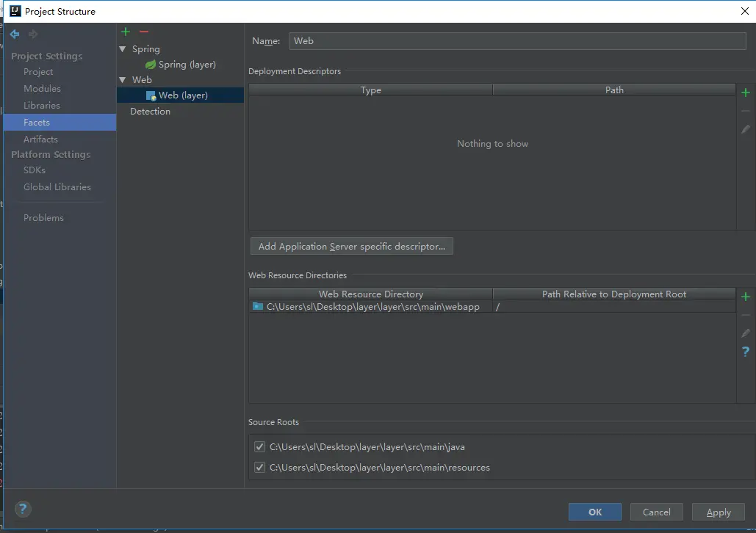Select the src\main\webapp directory row
This screenshot has width=756, height=533.
[492, 306]
